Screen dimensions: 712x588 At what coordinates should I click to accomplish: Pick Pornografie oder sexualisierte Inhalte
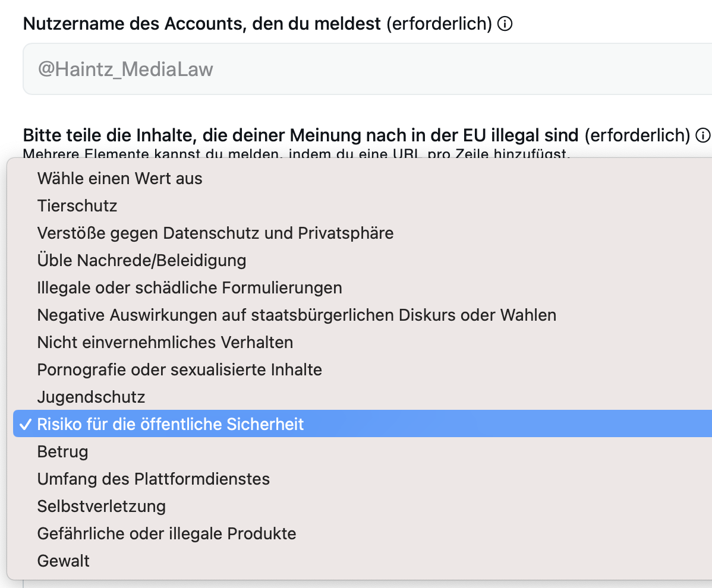coord(179,369)
